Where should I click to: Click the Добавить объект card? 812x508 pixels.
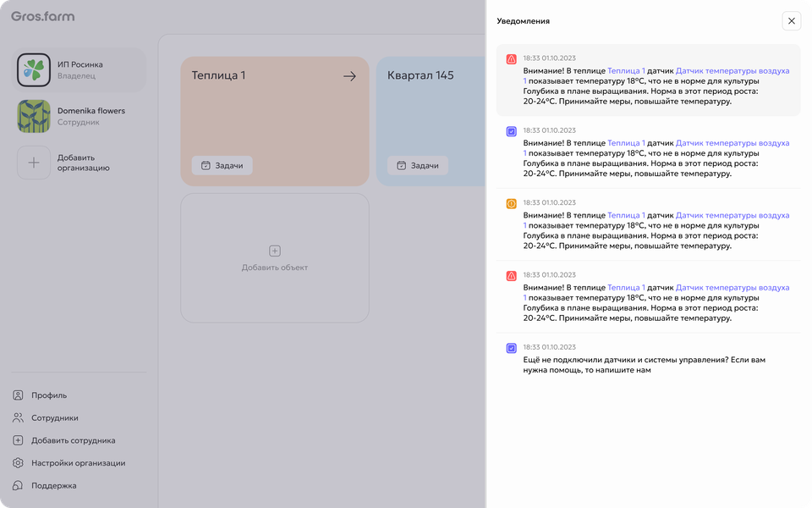274,258
